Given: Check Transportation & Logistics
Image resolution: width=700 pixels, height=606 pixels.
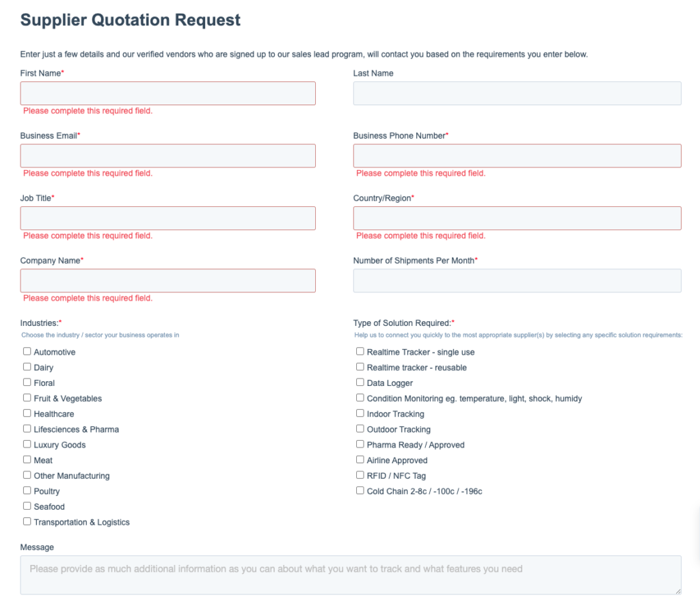Looking at the screenshot, I should (x=27, y=521).
